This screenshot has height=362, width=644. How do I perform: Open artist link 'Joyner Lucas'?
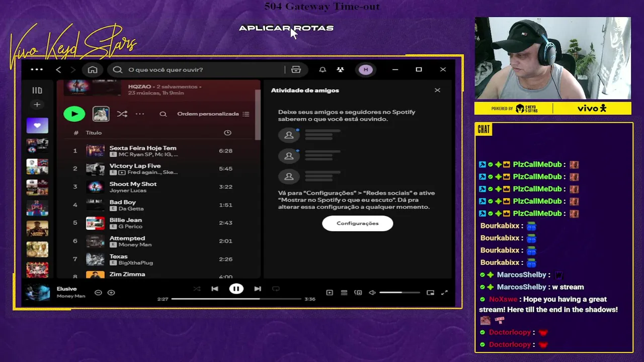(x=128, y=191)
